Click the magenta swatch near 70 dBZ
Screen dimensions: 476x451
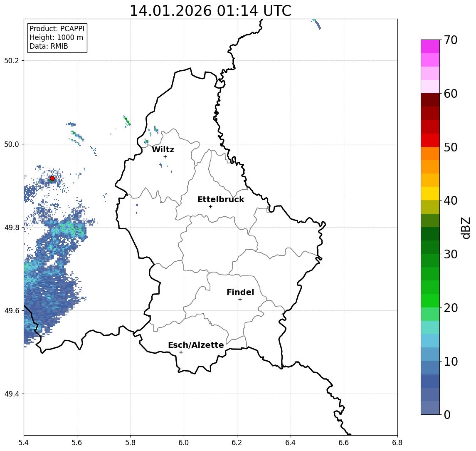point(430,47)
